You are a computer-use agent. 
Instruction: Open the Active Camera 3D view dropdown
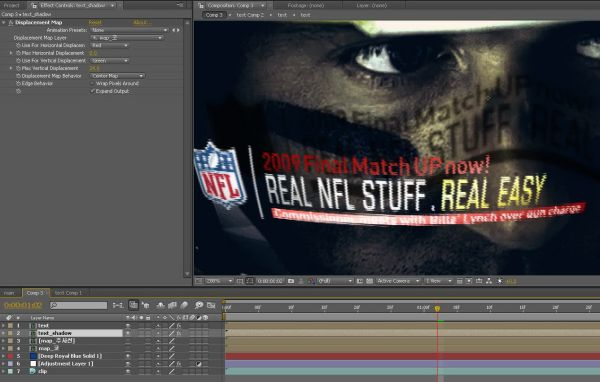[398, 281]
